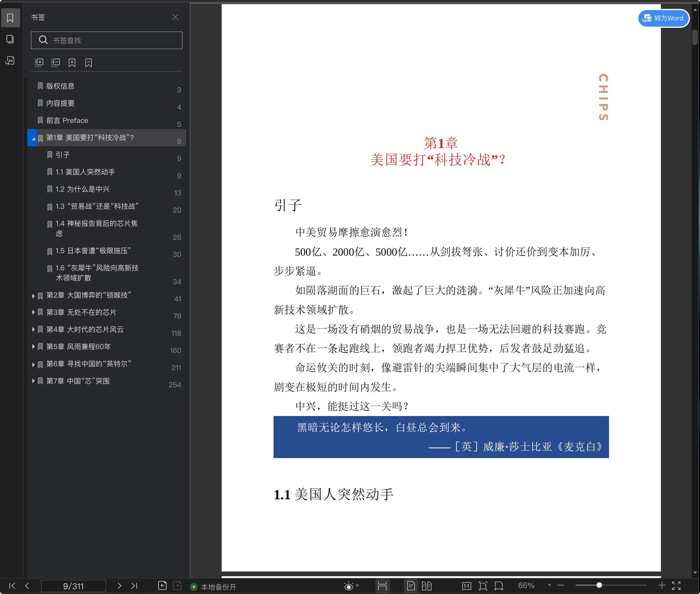
Task: Click the zoom in plus button
Action: [662, 585]
